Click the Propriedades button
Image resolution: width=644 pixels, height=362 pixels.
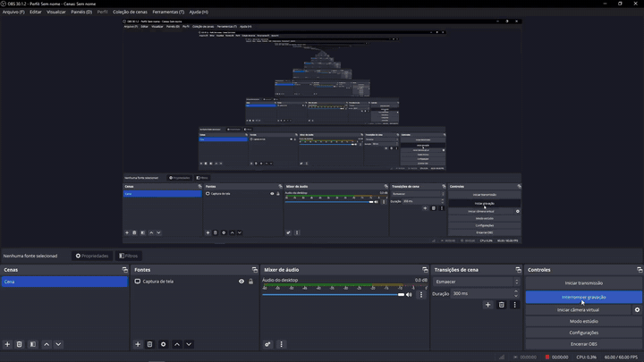[92, 256]
